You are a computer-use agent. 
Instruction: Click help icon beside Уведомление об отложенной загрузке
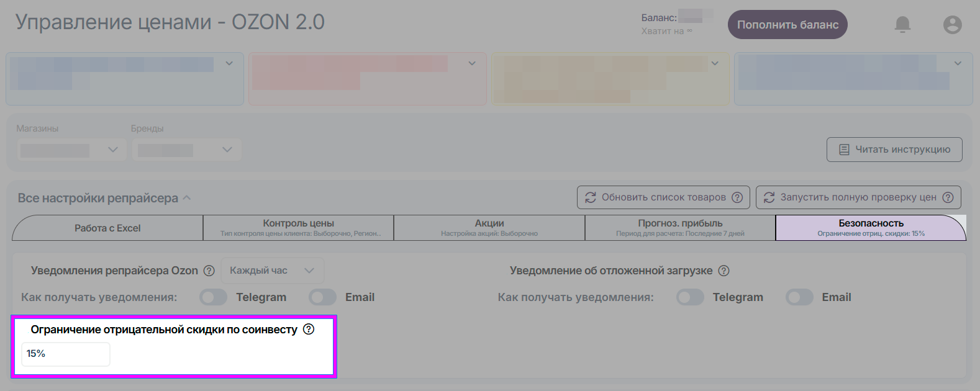point(724,271)
